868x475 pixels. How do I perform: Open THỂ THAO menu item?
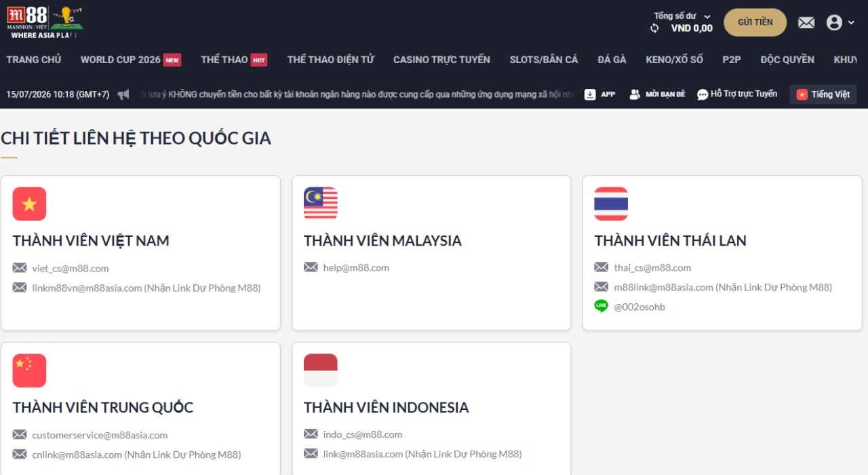tap(234, 60)
